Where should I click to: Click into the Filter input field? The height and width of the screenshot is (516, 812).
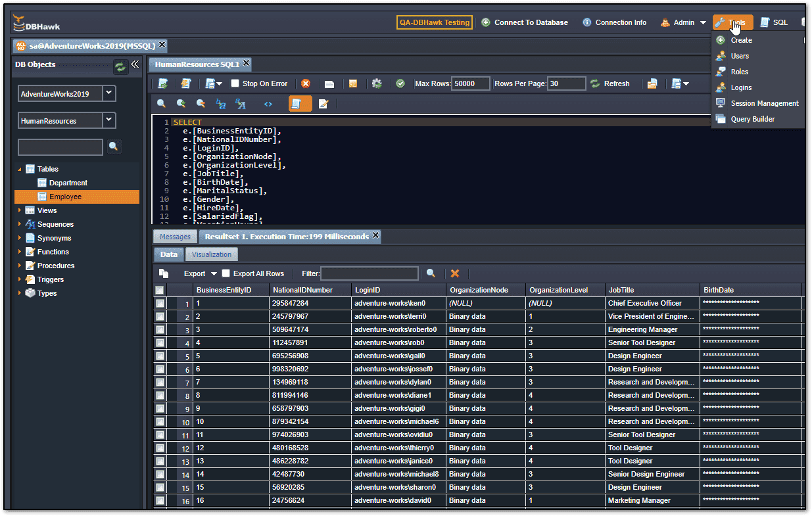tap(369, 273)
